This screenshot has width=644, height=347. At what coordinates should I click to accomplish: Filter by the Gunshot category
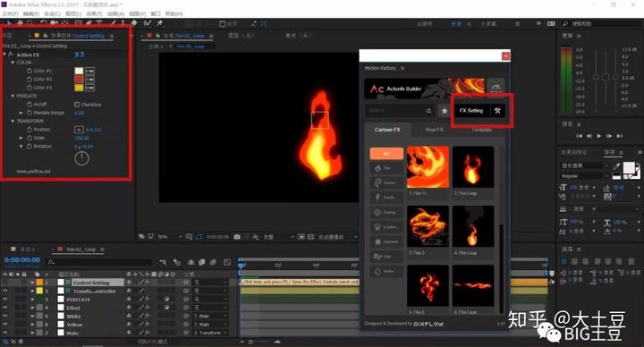pyautogui.click(x=386, y=241)
